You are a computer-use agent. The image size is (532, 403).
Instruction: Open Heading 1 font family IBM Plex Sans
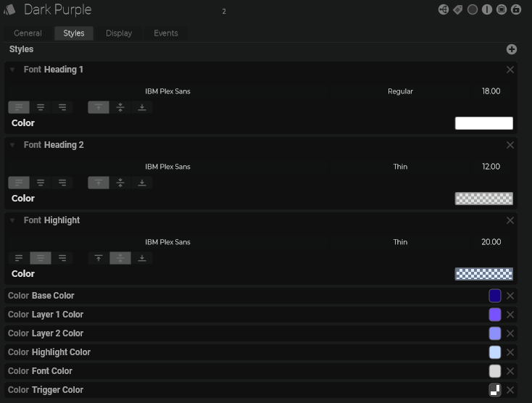pos(167,91)
